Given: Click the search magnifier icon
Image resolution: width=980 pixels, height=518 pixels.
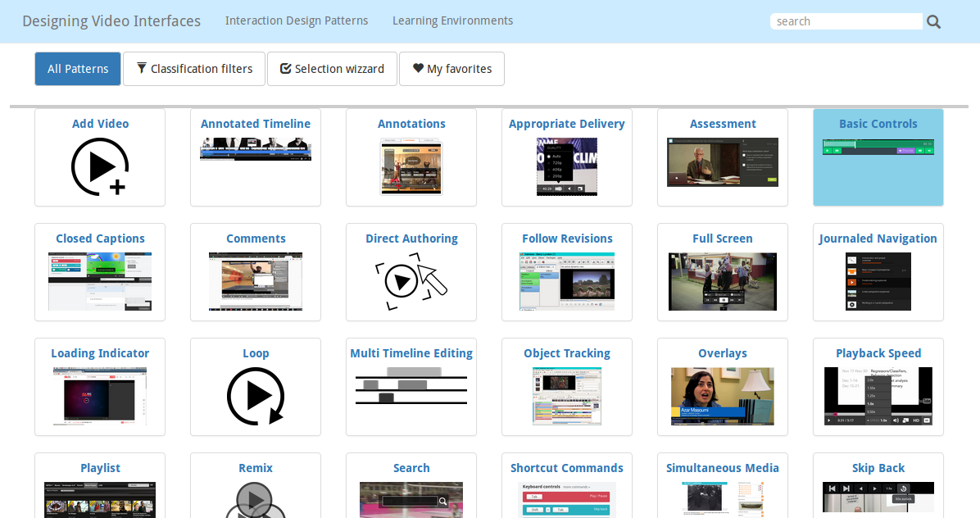Looking at the screenshot, I should (x=933, y=22).
